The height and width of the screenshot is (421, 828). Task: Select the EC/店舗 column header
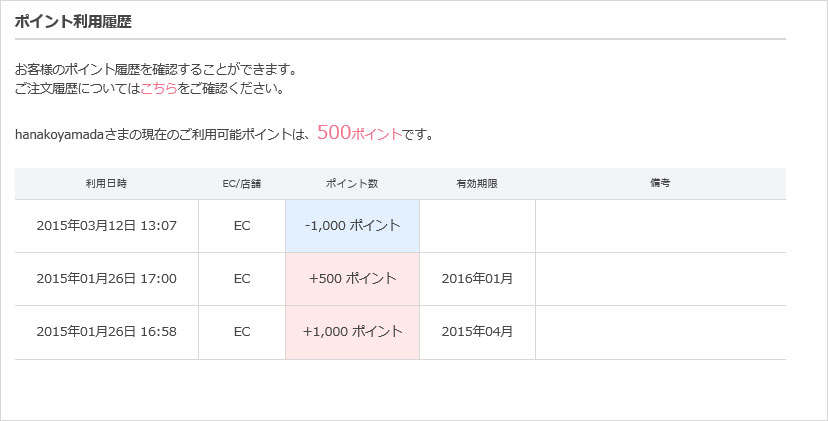point(242,184)
